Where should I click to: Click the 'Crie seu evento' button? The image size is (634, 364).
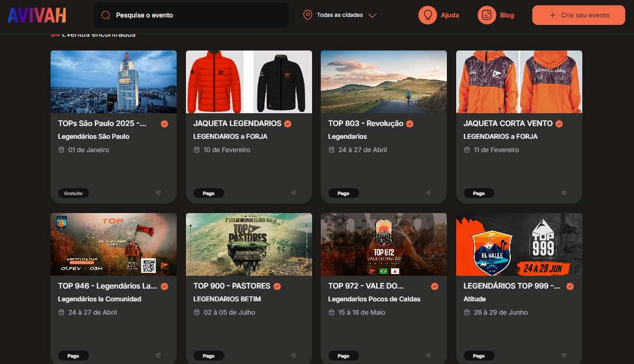(579, 15)
